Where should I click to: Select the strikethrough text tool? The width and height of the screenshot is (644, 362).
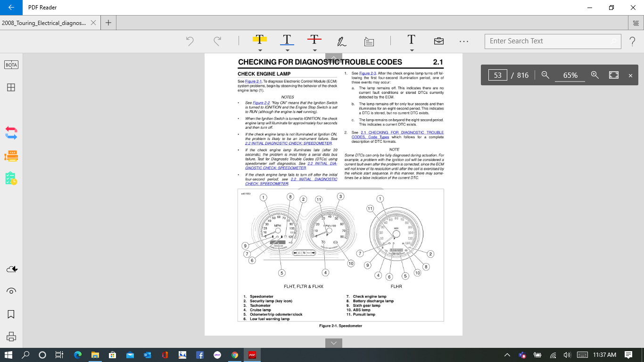click(x=314, y=40)
